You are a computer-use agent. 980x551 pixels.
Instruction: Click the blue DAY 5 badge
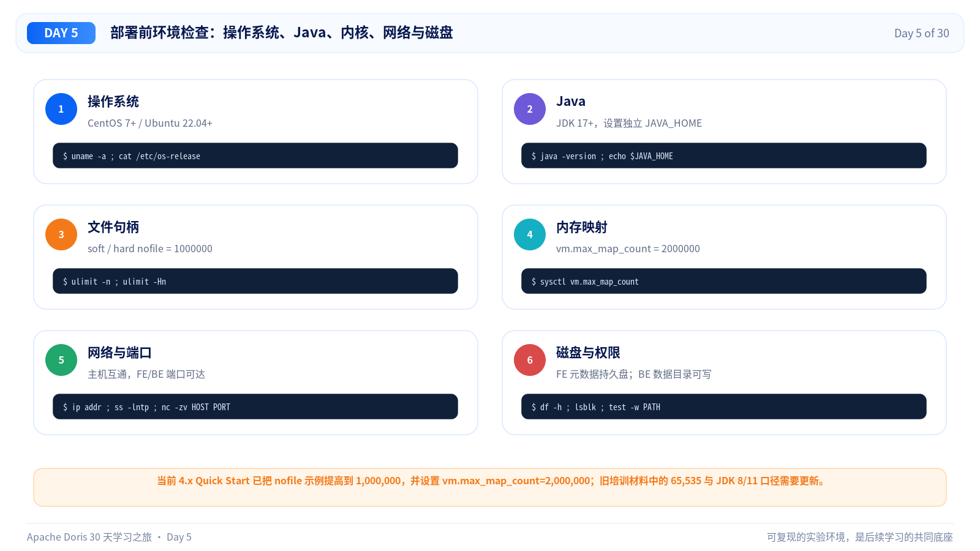pyautogui.click(x=61, y=33)
